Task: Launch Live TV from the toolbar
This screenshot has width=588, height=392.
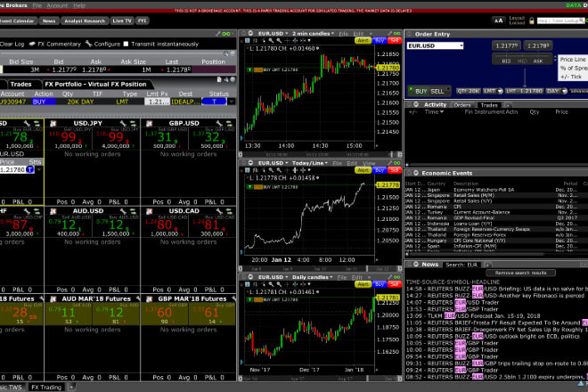Action: [x=122, y=21]
